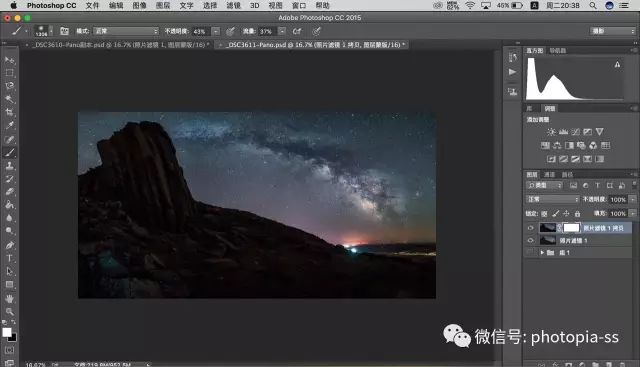The width and height of the screenshot is (640, 367).
Task: Click the layer opacity 100% field
Action: tap(618, 199)
